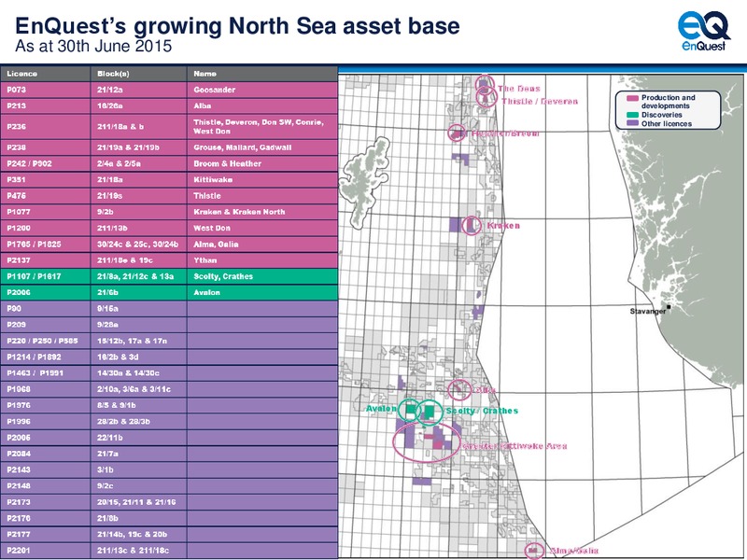Click the pink Production and developments swatch
The width and height of the screenshot is (747, 560).
point(632,98)
